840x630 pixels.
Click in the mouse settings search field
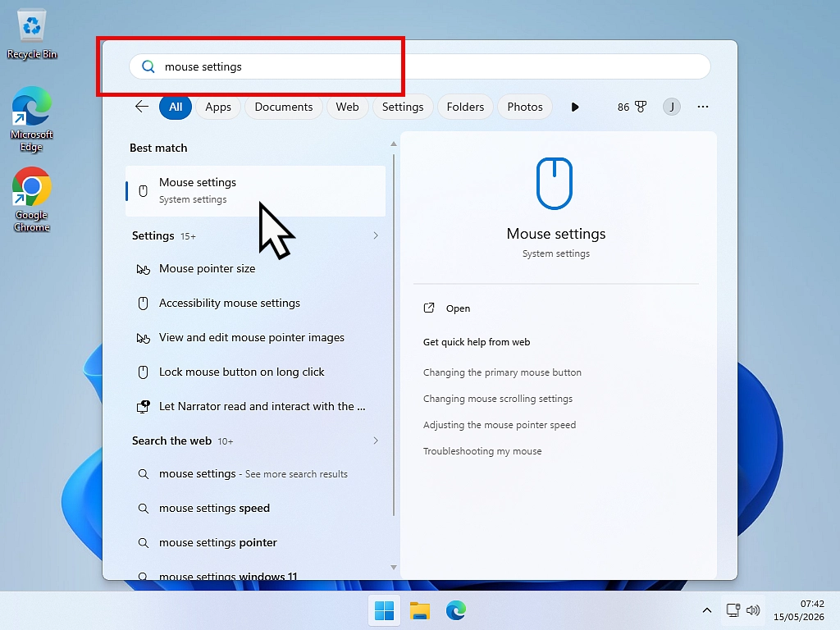pyautogui.click(x=419, y=66)
